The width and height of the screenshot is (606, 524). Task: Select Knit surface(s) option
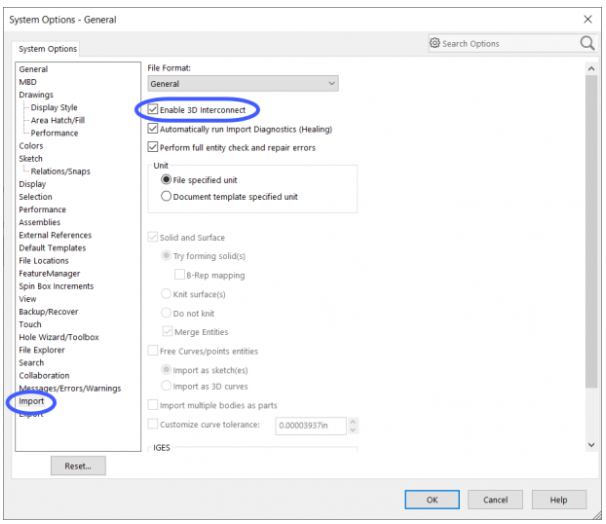166,294
